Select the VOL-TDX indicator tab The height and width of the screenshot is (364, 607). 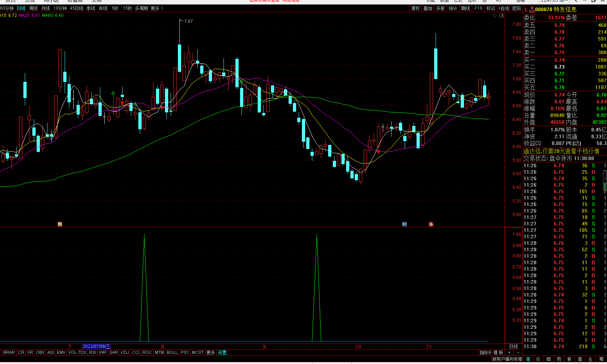[x=77, y=353]
